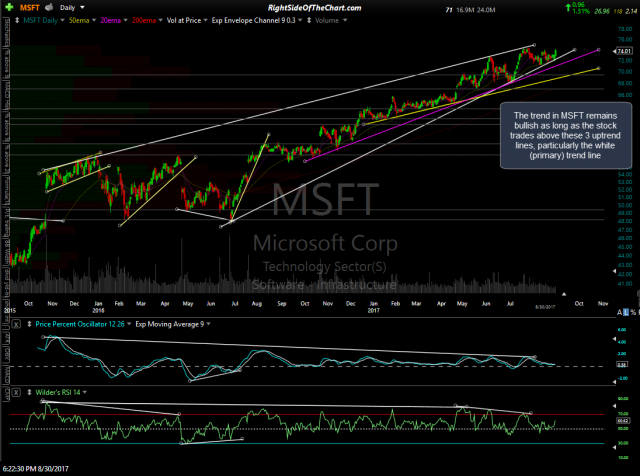The image size is (640, 476).
Task: Click the 8/30/2017 date label on axis
Action: (545, 307)
